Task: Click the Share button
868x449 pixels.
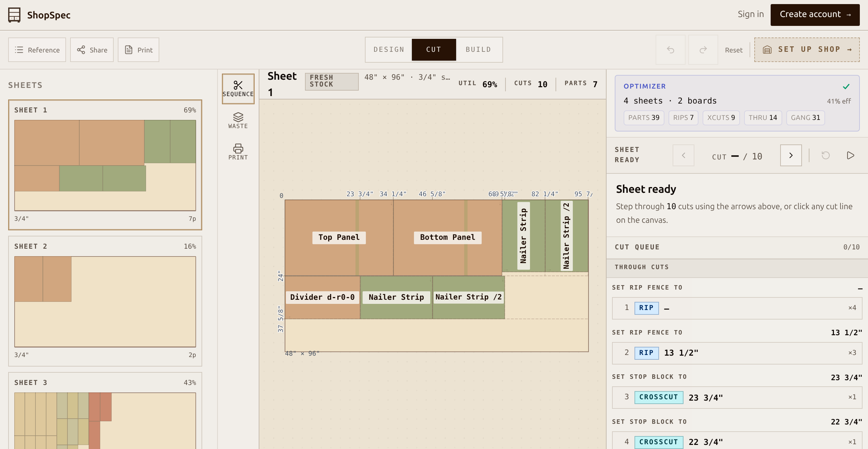Action: tap(92, 50)
